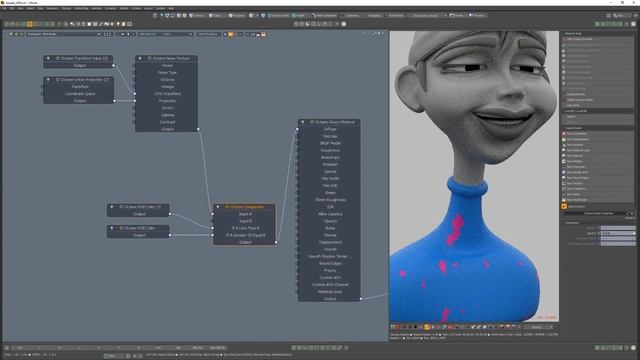Collapse the Octane RGB Color (2) node
The width and height of the screenshot is (640, 360).
coord(112,207)
